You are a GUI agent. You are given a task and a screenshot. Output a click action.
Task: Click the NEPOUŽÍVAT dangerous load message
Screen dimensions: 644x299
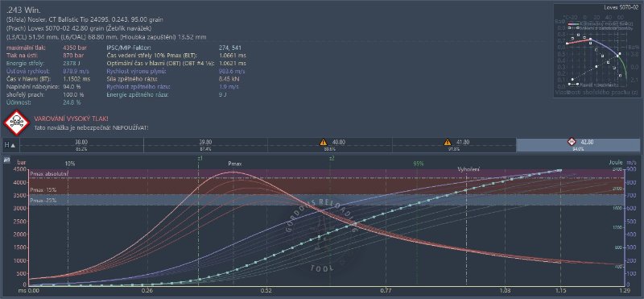91,127
